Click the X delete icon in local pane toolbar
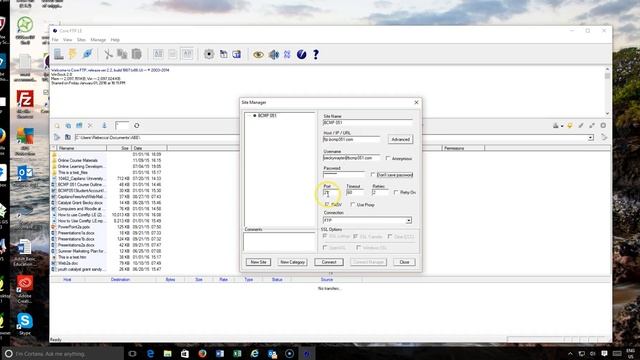Screen dimensions: 640x360 [x=90, y=125]
